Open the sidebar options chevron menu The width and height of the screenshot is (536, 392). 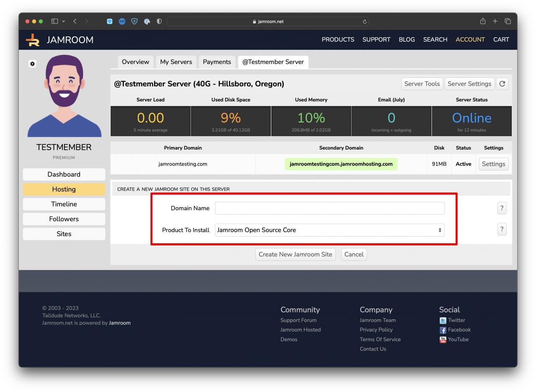(x=63, y=21)
